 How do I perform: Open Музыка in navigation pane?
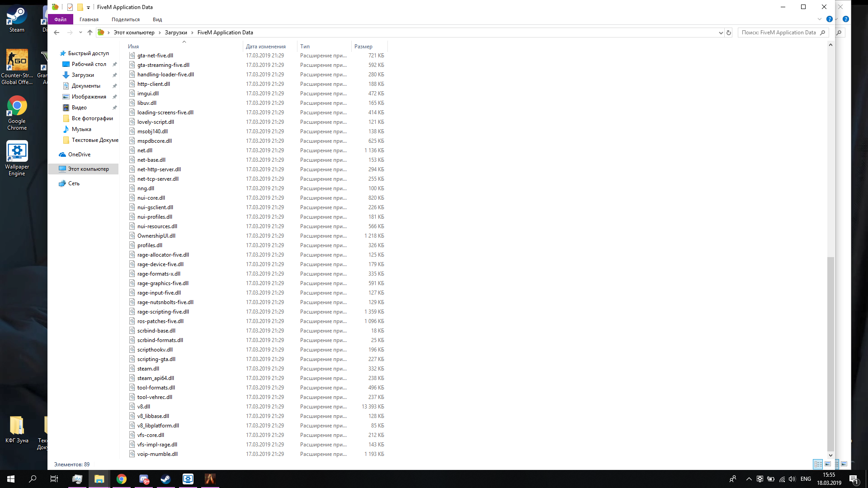coord(81,129)
